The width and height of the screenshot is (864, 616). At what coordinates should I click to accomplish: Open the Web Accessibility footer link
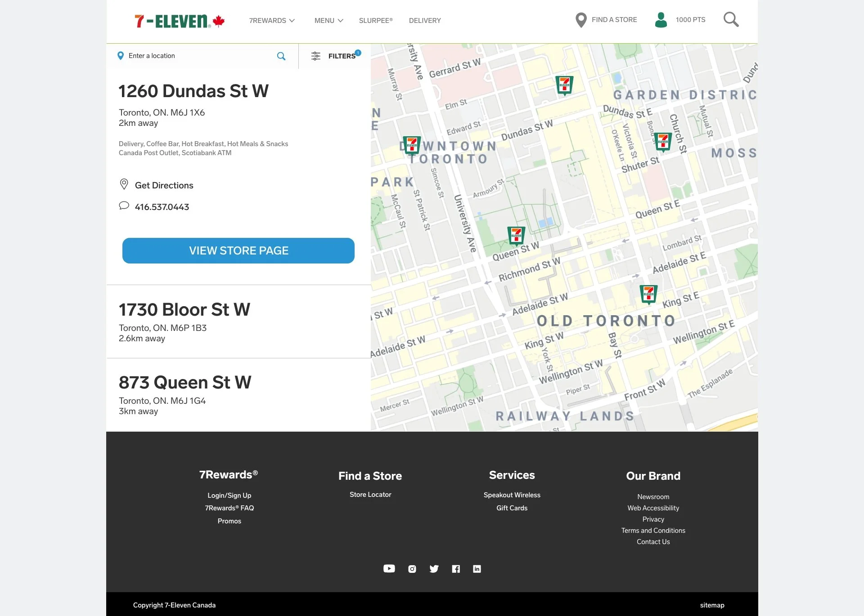pos(653,508)
